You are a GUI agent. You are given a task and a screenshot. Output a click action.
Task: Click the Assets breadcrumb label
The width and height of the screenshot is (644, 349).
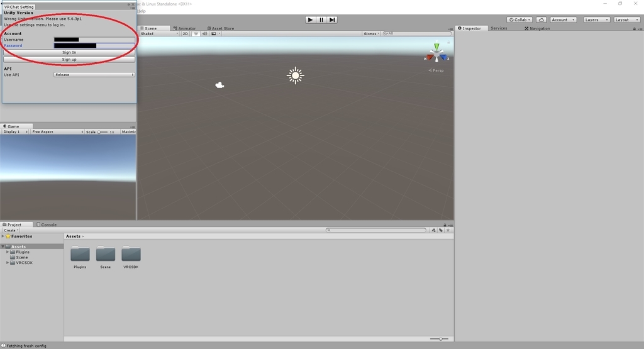[x=73, y=236]
